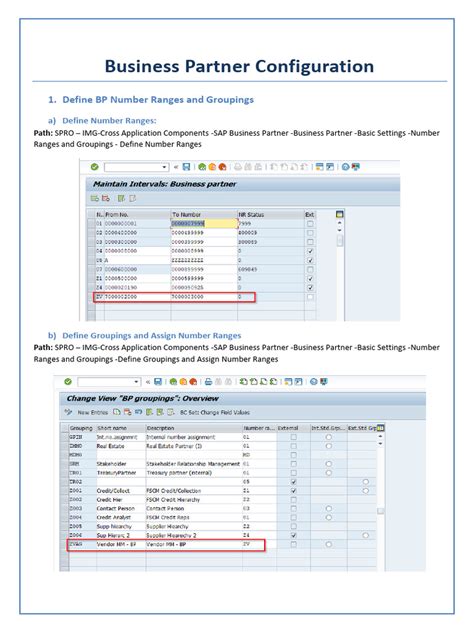Click Insert Interval icon under Maintain Intervals title
This screenshot has width=474, height=632.
point(95,198)
